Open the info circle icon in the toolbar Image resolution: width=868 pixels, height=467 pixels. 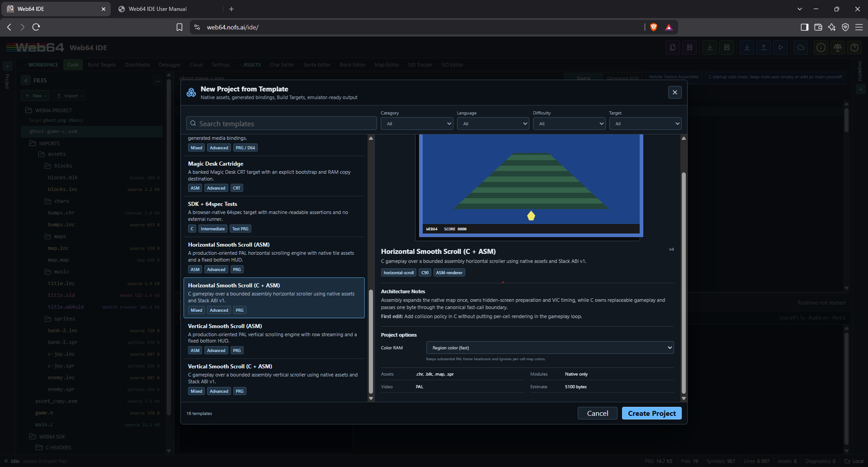821,48
